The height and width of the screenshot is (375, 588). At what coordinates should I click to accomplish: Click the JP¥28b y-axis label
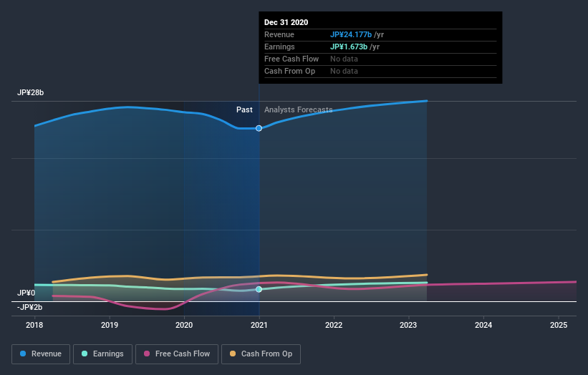pos(30,92)
